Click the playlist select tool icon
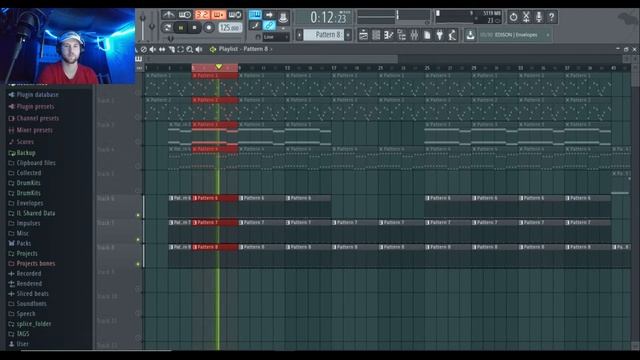The image size is (640, 360). (180, 49)
